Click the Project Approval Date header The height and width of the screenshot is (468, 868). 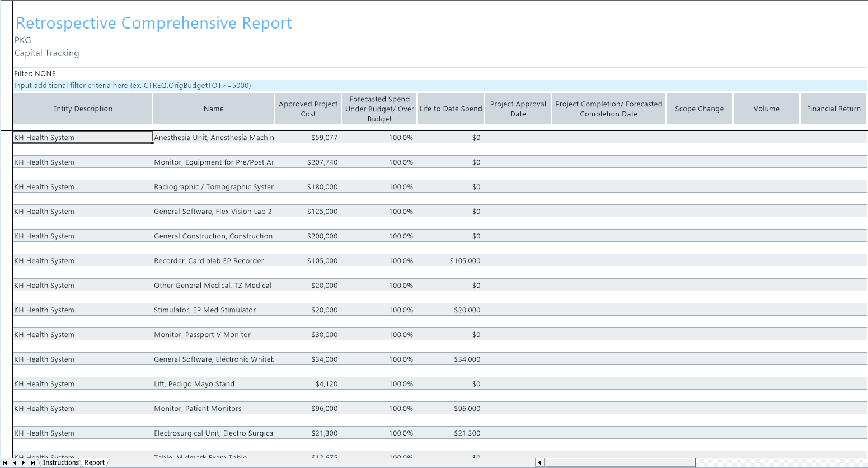pos(518,109)
